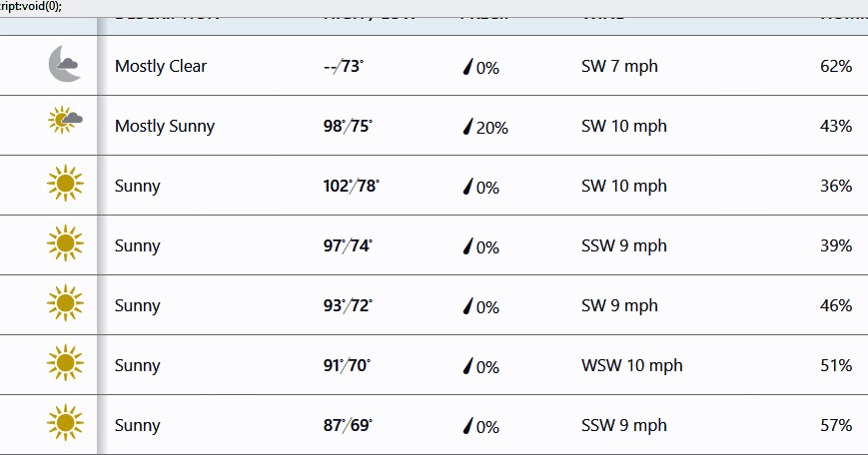Select the Mostly Sunny forecast description
The height and width of the screenshot is (455, 868).
[165, 127]
